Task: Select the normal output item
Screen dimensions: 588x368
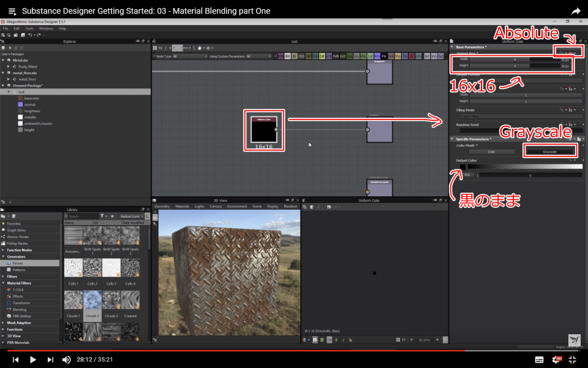Action: 29,104
